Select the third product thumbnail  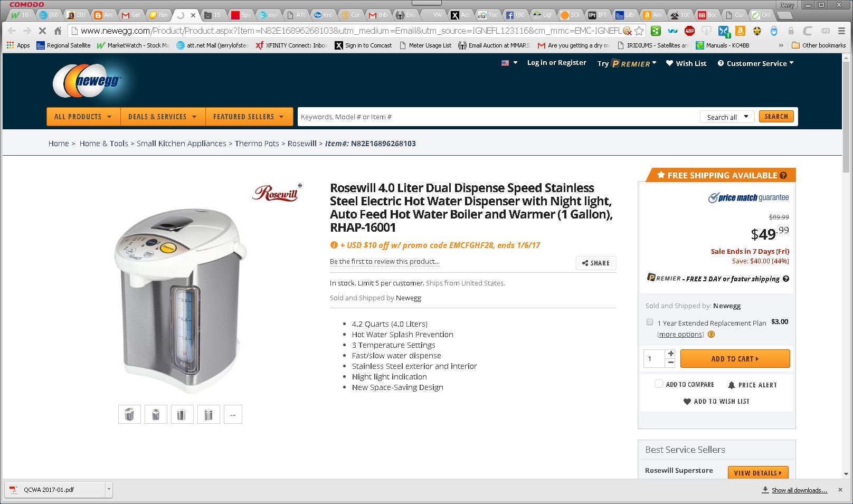point(182,414)
